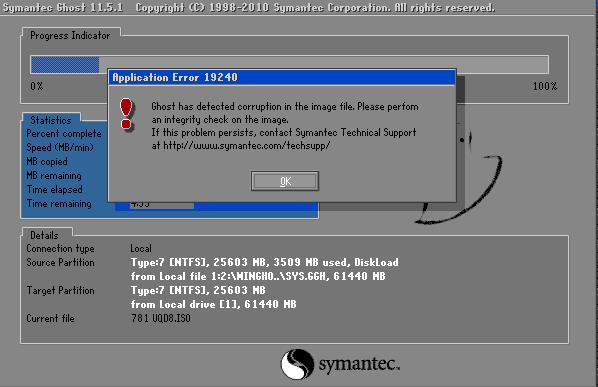
Task: Click the from Local drive [1] line
Action: pos(214,304)
